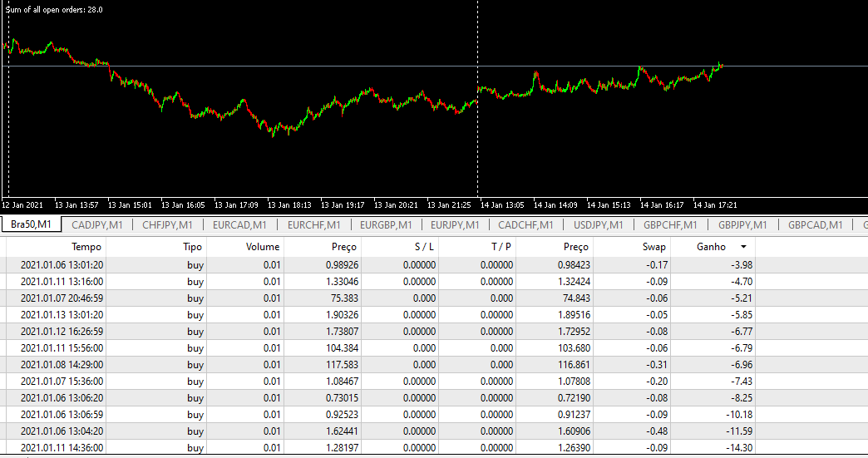Select the order opened 2021.01.12 16:26:59
The width and height of the screenshot is (868, 458).
pyautogui.click(x=381, y=332)
